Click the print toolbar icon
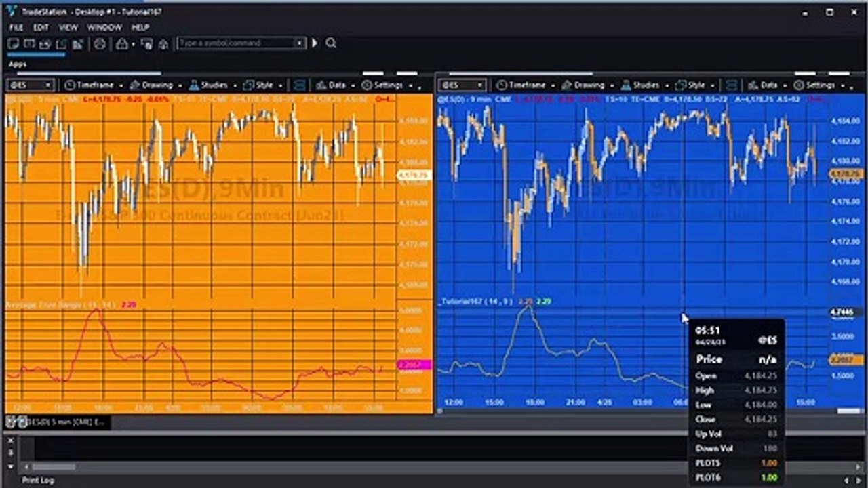The height and width of the screenshot is (488, 868). tap(100, 44)
